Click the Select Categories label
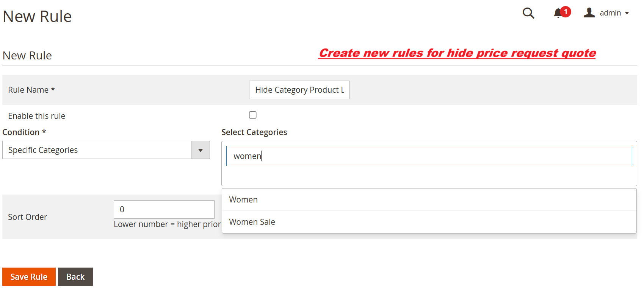644x299 pixels. coord(254,132)
